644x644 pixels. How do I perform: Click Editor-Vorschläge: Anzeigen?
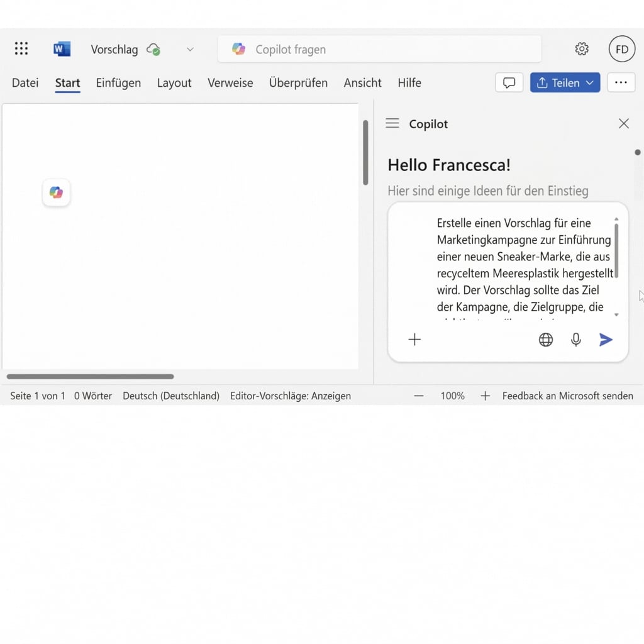coord(291,396)
